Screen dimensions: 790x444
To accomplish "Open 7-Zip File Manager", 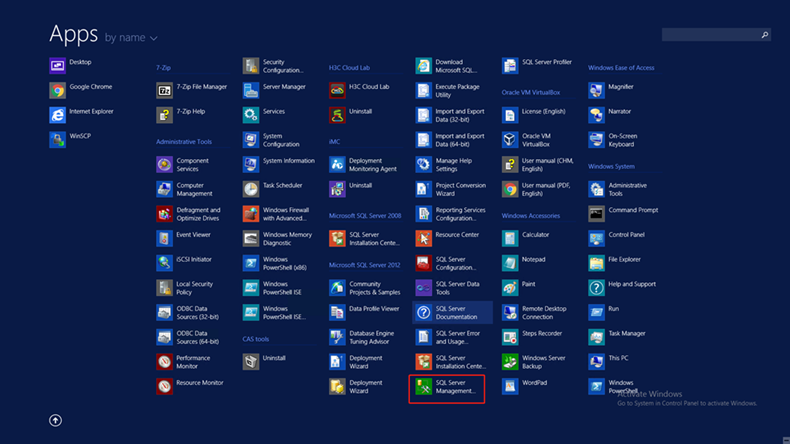I will coord(192,90).
